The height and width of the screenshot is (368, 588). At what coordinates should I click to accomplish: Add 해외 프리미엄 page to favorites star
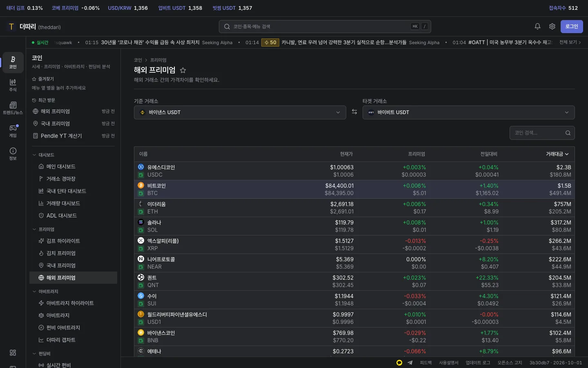(x=183, y=70)
